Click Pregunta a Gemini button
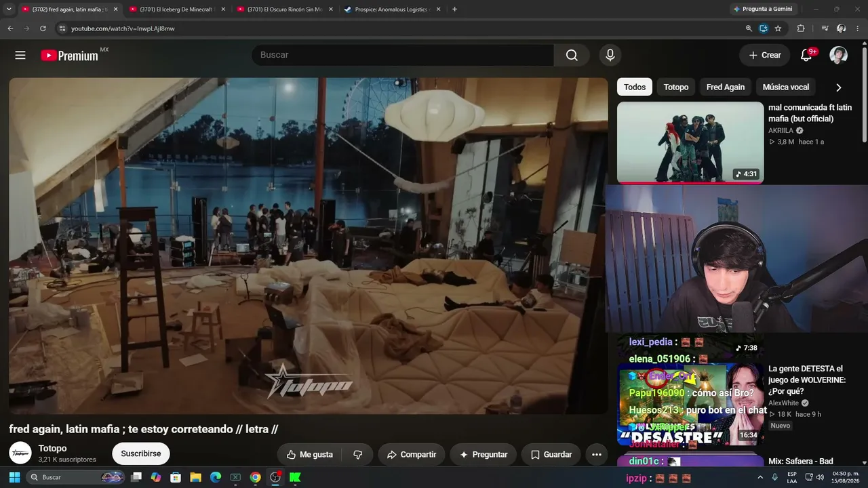 762,9
